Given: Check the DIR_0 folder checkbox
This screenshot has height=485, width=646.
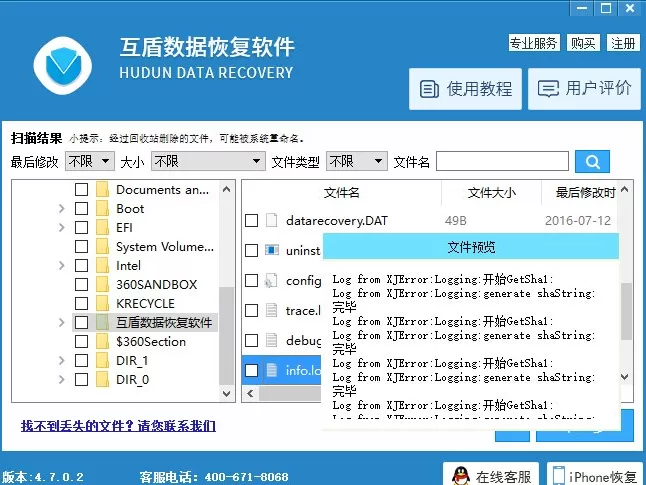Looking at the screenshot, I should (81, 379).
